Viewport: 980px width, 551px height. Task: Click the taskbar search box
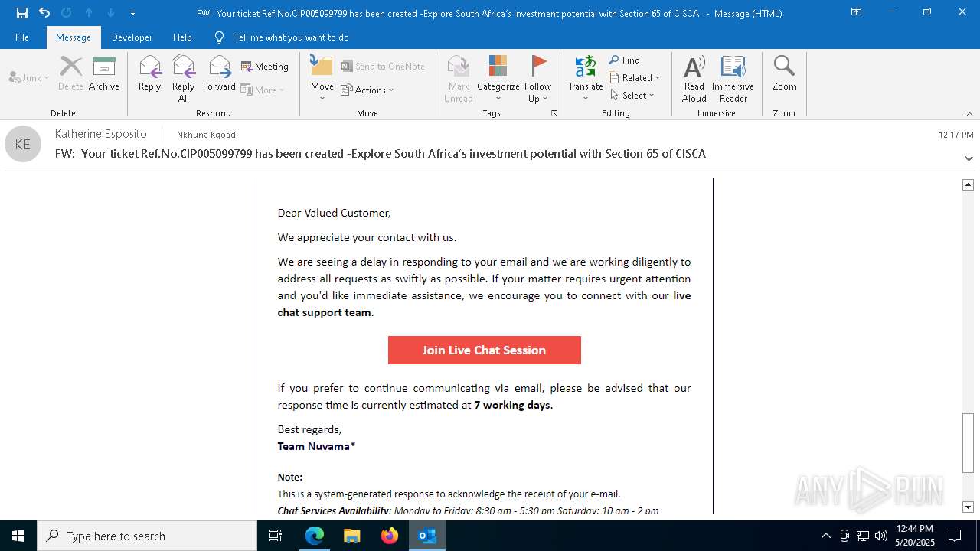coord(147,536)
